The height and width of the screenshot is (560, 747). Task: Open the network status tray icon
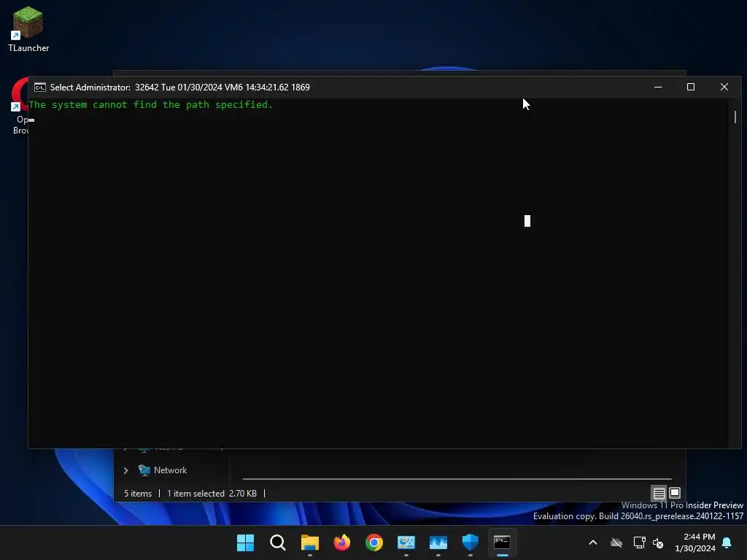click(639, 542)
